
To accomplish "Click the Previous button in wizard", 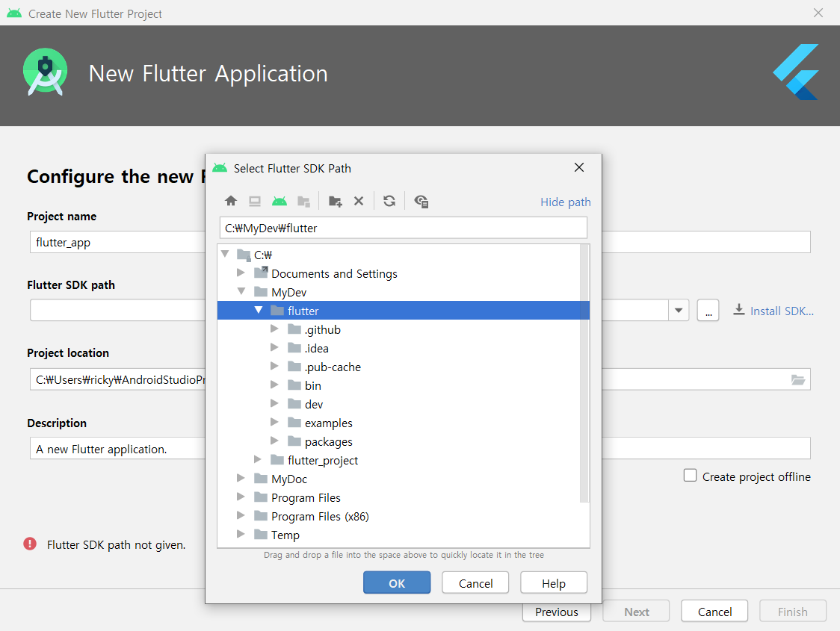I will tap(557, 611).
